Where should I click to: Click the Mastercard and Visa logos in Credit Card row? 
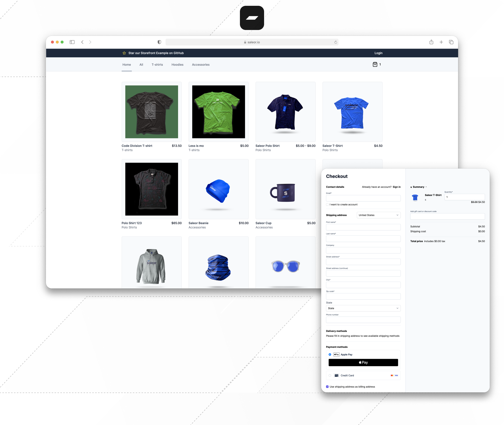tap(394, 375)
